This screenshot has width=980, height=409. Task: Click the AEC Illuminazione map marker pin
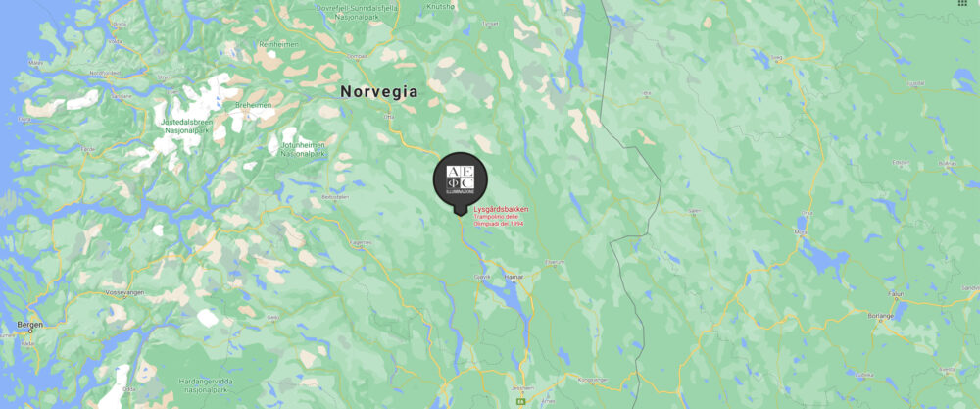point(460,183)
